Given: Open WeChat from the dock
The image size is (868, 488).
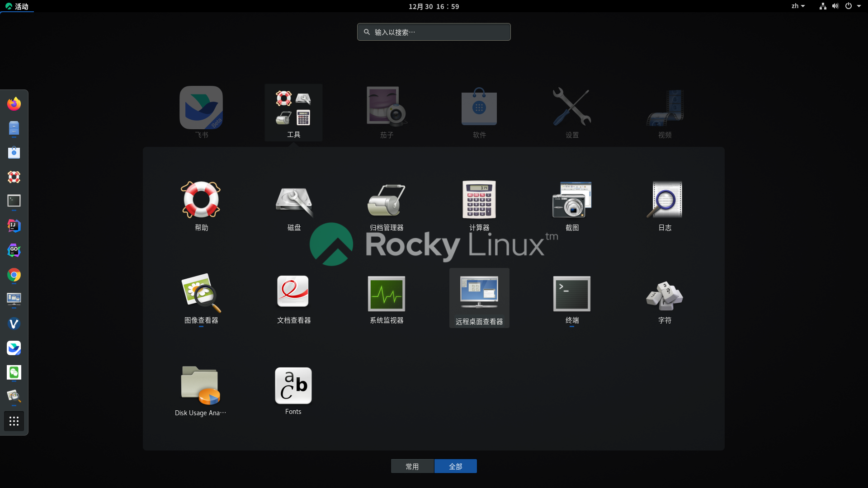Looking at the screenshot, I should point(14,372).
